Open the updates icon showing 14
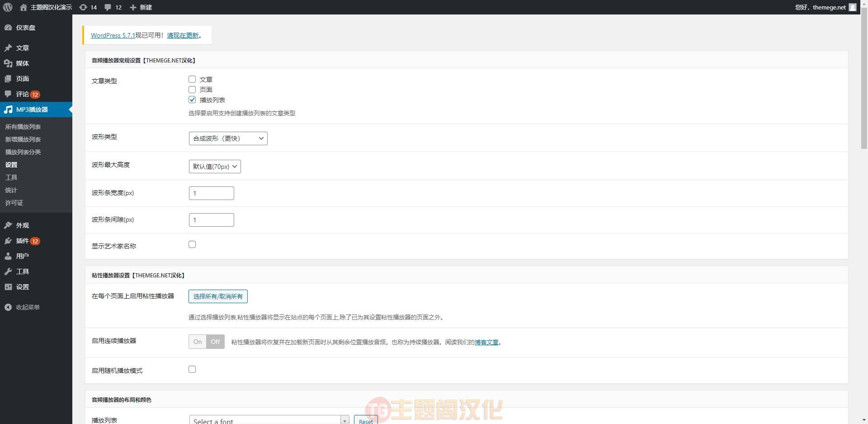 tap(83, 7)
